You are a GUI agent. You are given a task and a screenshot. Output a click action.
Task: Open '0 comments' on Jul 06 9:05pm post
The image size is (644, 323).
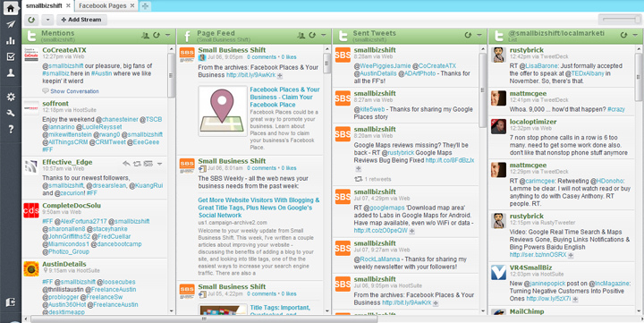(x=261, y=57)
